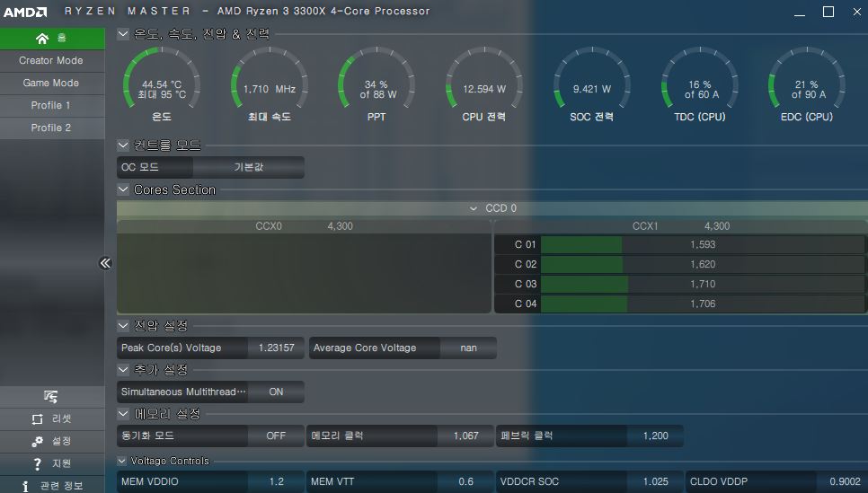Click 패브릭 클럭 value 1,200

coord(655,436)
